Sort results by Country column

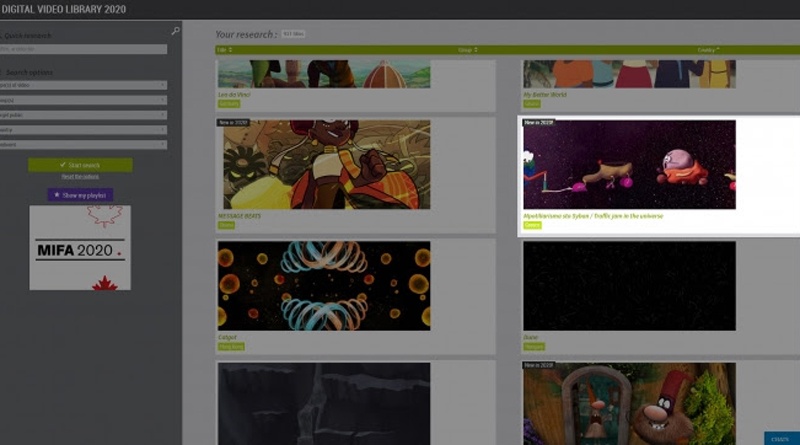click(x=708, y=49)
